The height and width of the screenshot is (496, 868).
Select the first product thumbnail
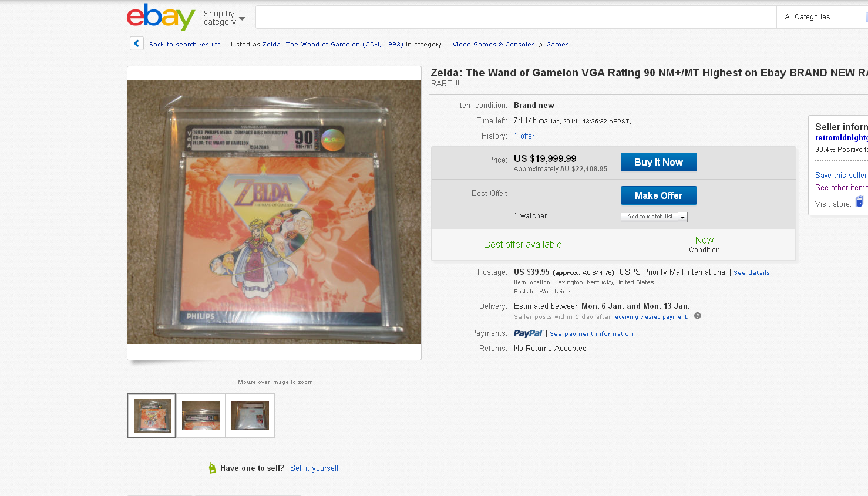pyautogui.click(x=152, y=416)
